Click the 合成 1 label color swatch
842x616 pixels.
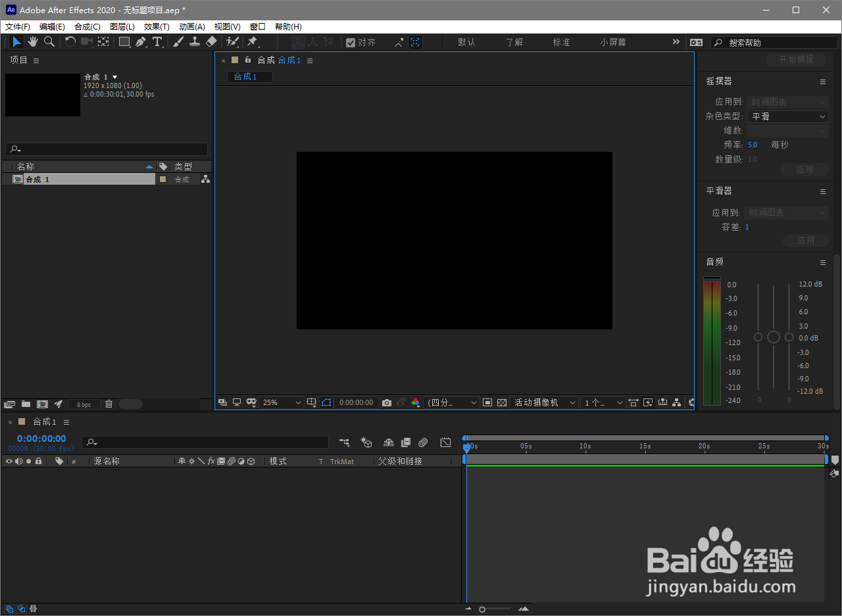tap(162, 179)
